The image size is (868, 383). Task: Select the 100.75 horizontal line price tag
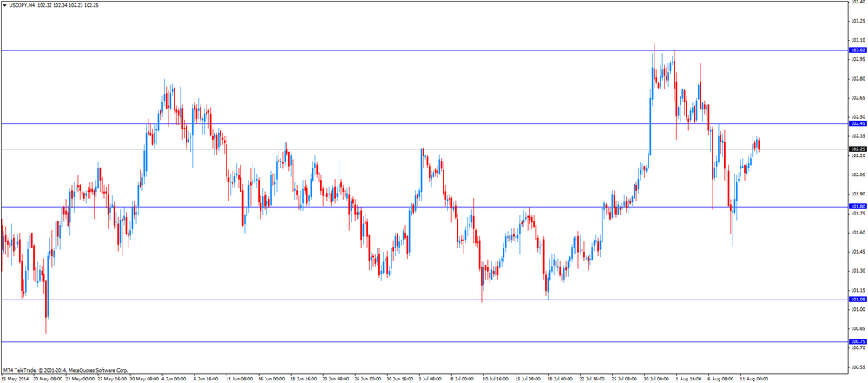857,341
